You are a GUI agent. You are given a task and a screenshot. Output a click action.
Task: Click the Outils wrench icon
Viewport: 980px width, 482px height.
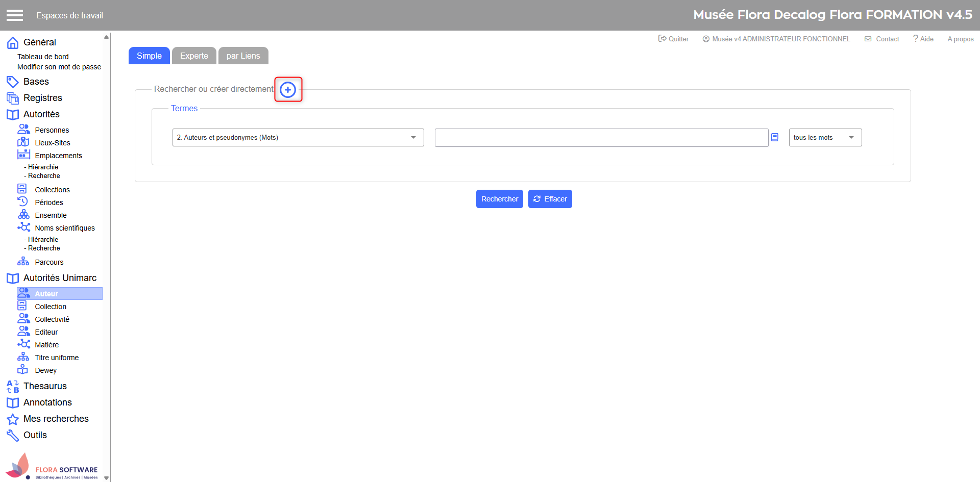(x=13, y=436)
